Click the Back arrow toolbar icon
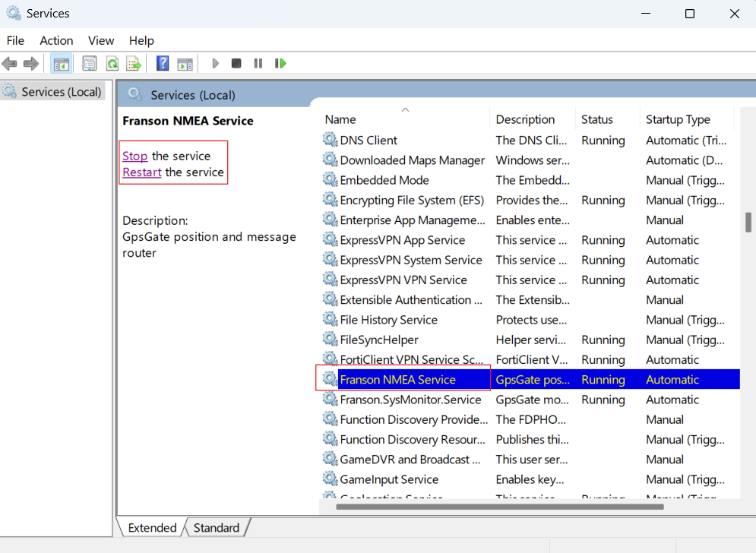 (10, 63)
